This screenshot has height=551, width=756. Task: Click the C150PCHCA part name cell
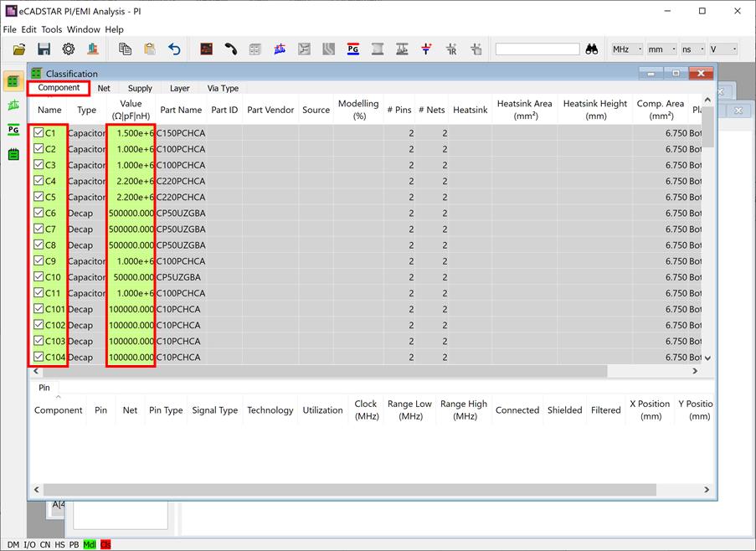coord(181,133)
